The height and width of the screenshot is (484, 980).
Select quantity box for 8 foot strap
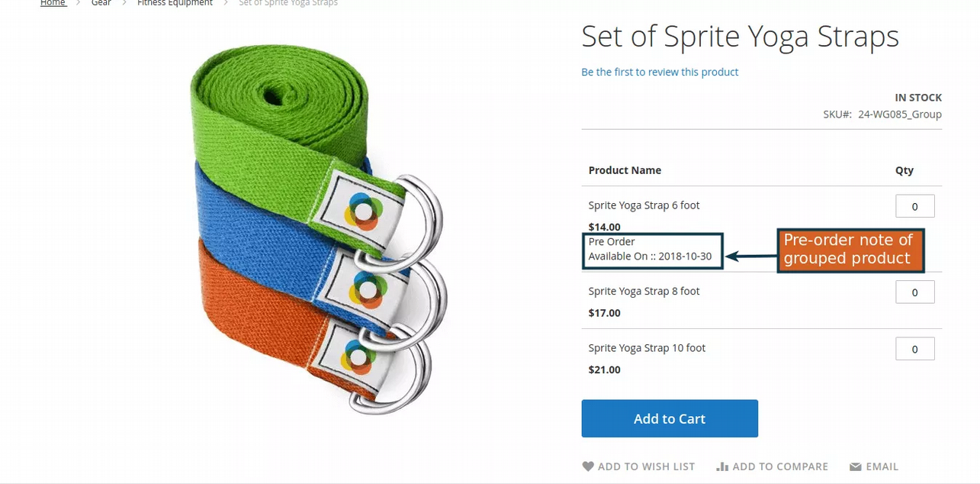click(914, 292)
